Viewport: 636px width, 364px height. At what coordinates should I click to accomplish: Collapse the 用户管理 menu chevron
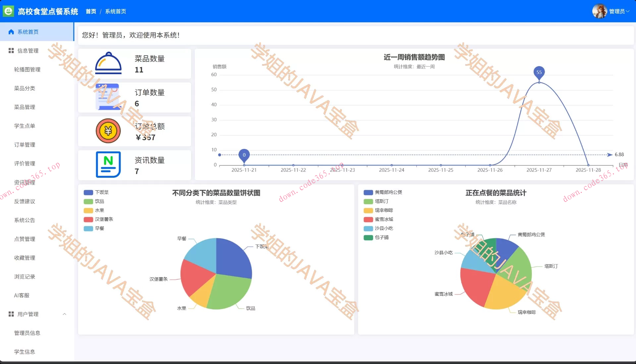(x=65, y=314)
